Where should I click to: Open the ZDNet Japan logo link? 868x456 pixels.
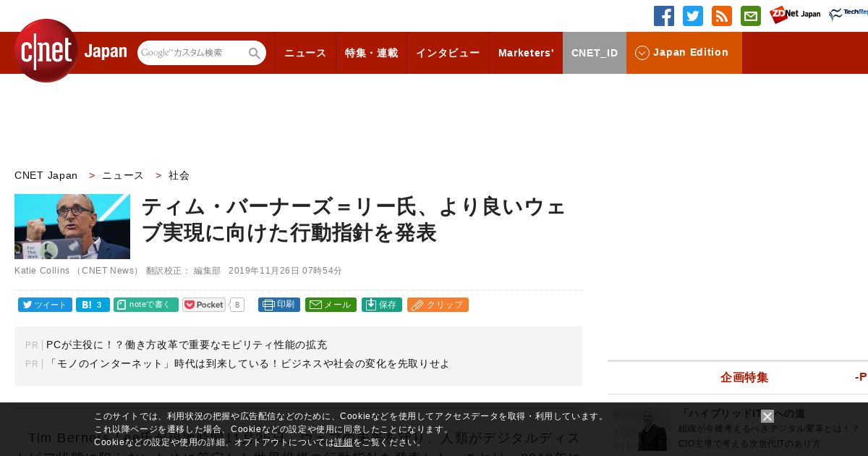point(795,15)
